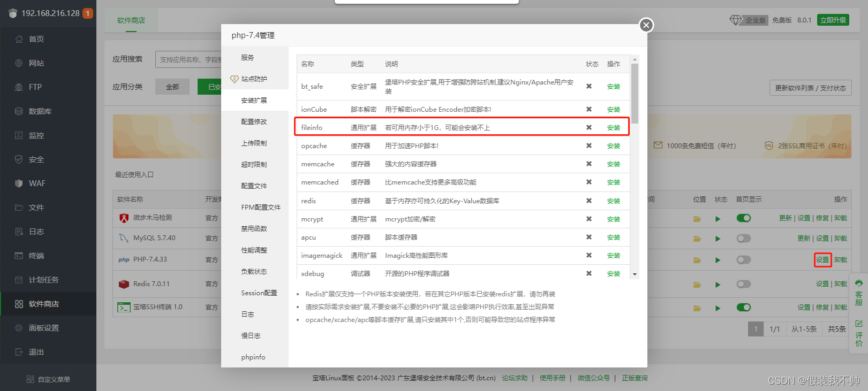Select 安装扩展 in the PHP management menu
868x391 pixels.
coord(255,101)
